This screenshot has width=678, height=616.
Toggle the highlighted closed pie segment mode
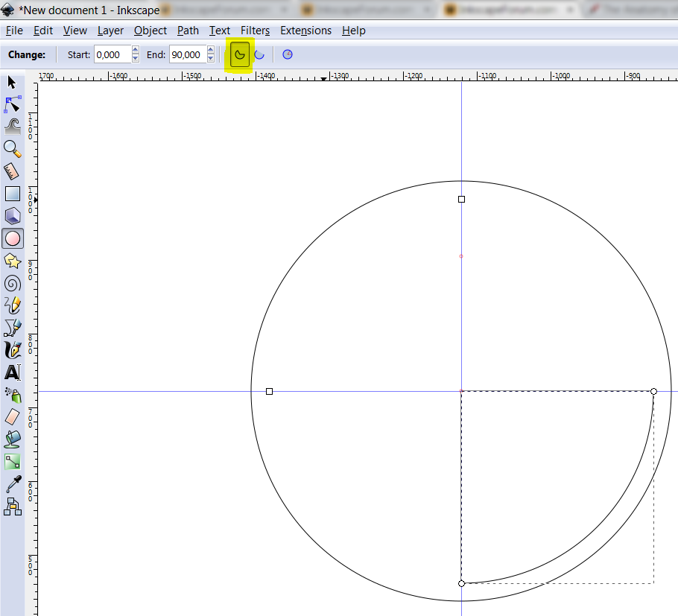[x=238, y=54]
